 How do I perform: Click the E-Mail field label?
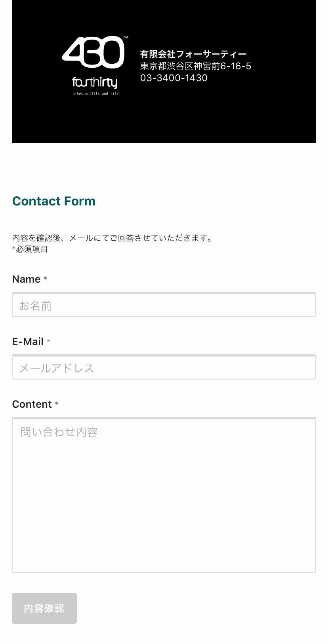coord(28,342)
